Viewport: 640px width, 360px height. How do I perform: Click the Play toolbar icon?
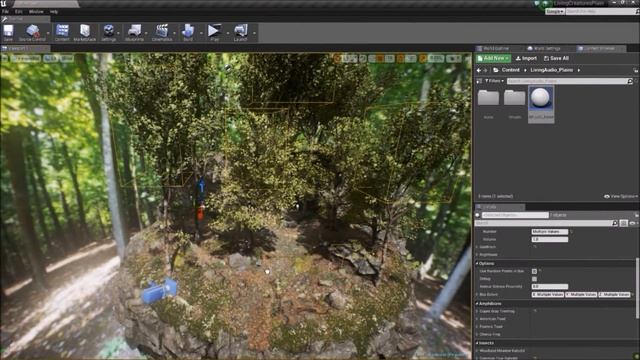[214, 32]
